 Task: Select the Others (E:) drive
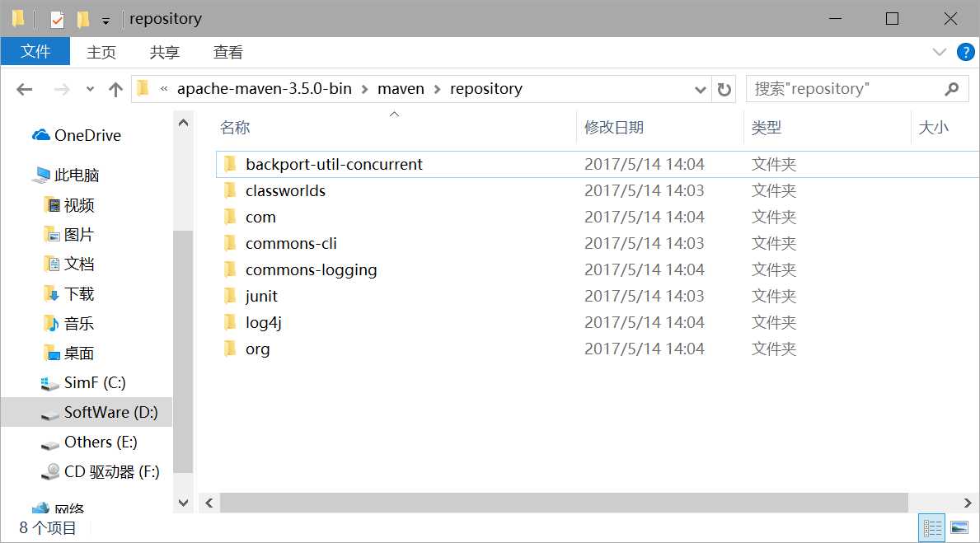coord(100,442)
